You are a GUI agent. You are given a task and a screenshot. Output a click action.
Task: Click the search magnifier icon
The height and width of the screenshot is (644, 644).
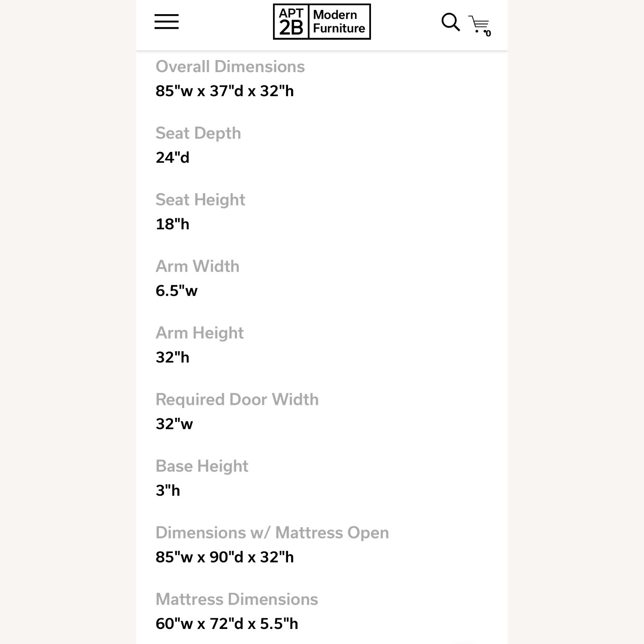450,22
